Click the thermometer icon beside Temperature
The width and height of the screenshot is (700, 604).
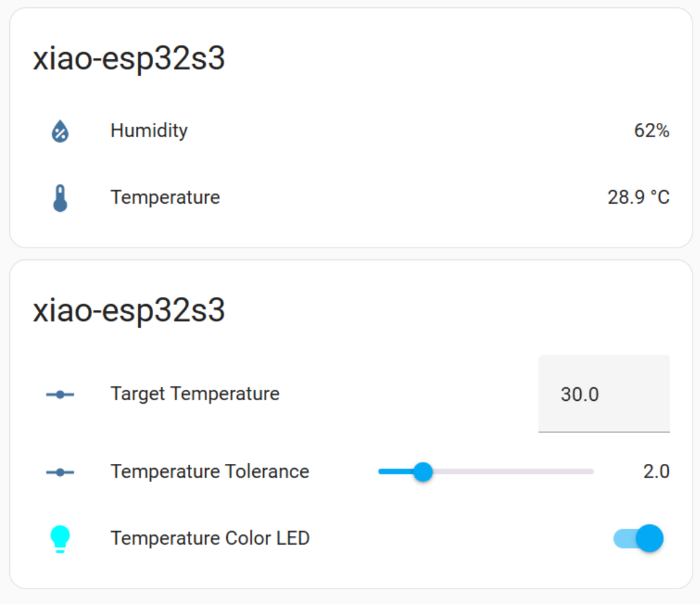[x=61, y=198]
